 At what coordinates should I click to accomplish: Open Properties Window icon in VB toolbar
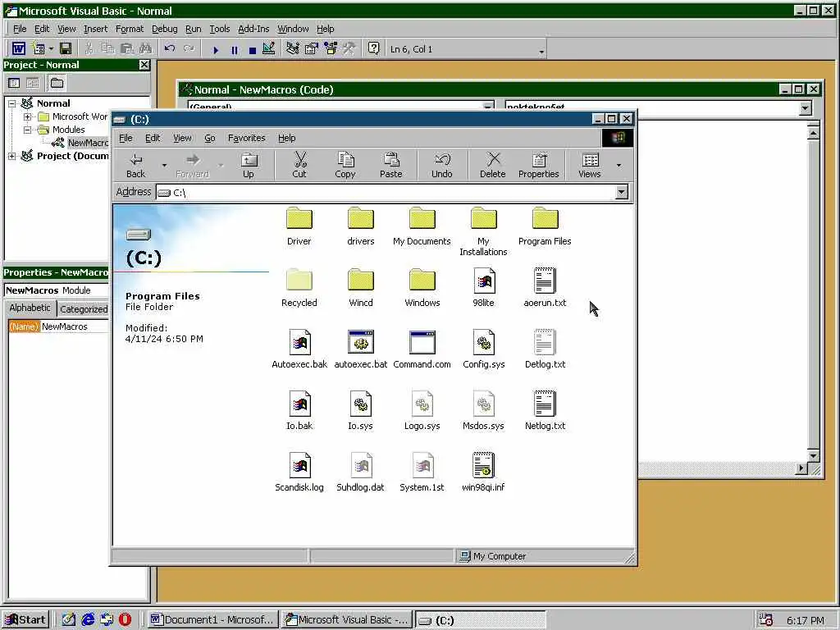pos(311,48)
